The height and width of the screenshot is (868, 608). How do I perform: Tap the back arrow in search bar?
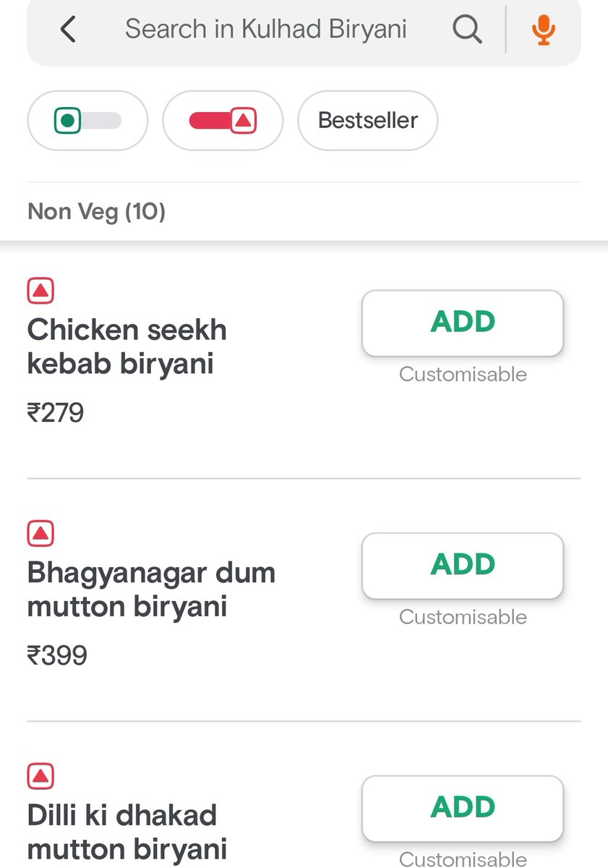(68, 30)
